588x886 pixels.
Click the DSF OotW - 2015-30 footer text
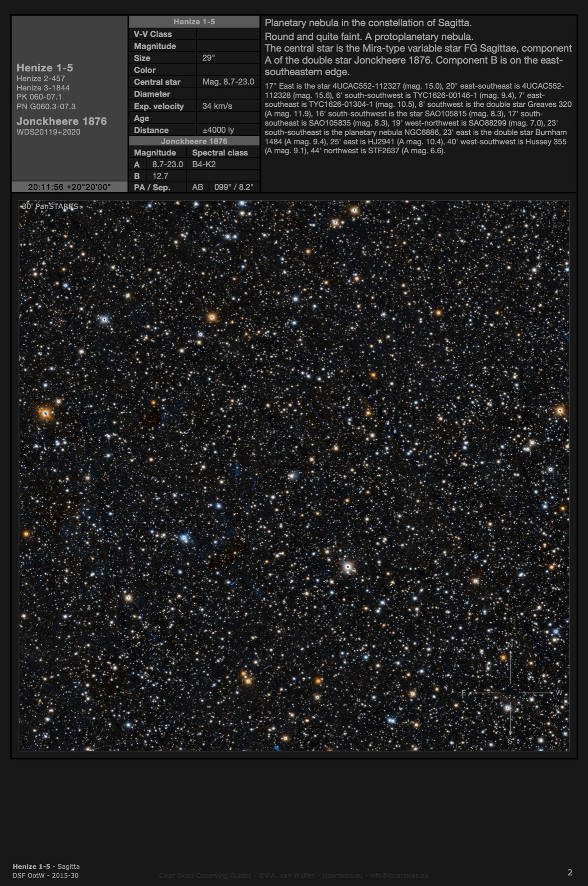click(46, 875)
